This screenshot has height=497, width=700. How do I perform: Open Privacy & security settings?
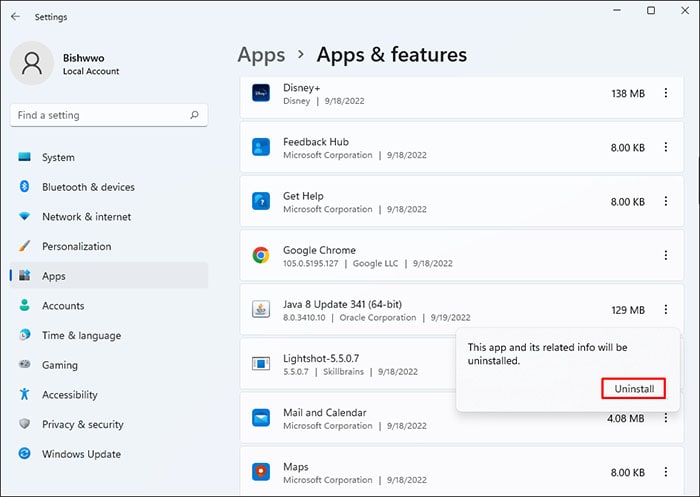[109, 424]
